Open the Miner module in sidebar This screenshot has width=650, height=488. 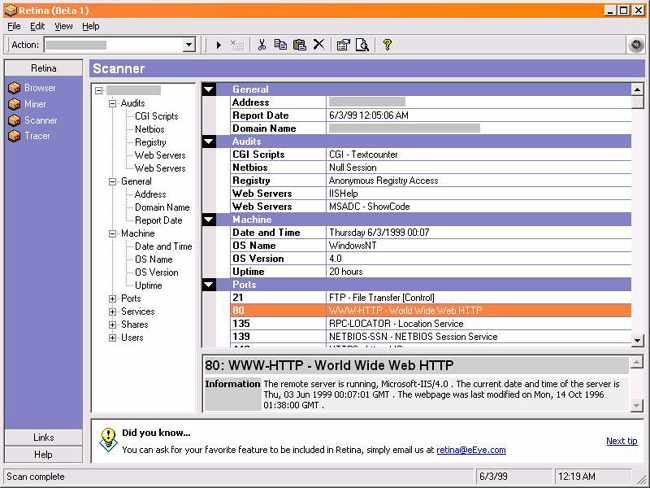point(27,104)
